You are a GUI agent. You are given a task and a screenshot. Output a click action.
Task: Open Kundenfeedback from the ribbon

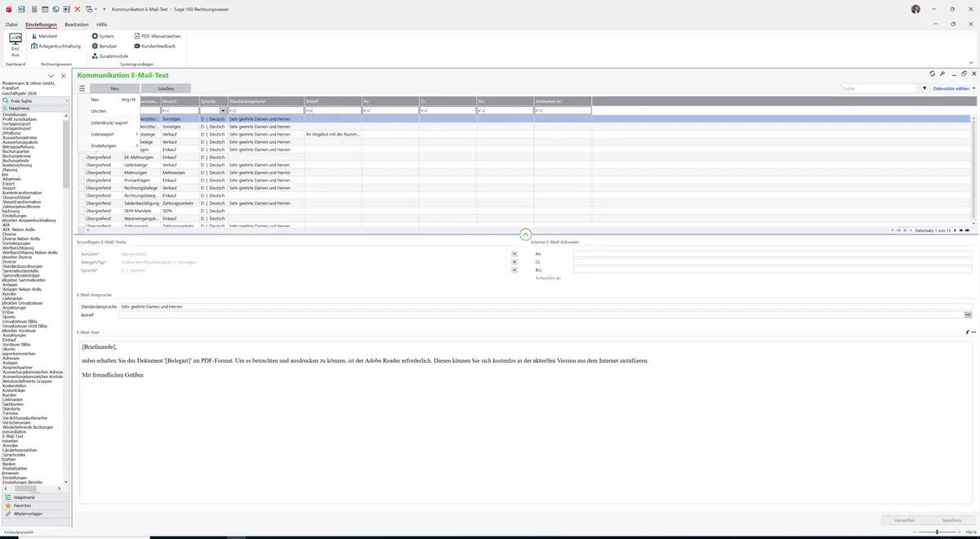[154, 46]
